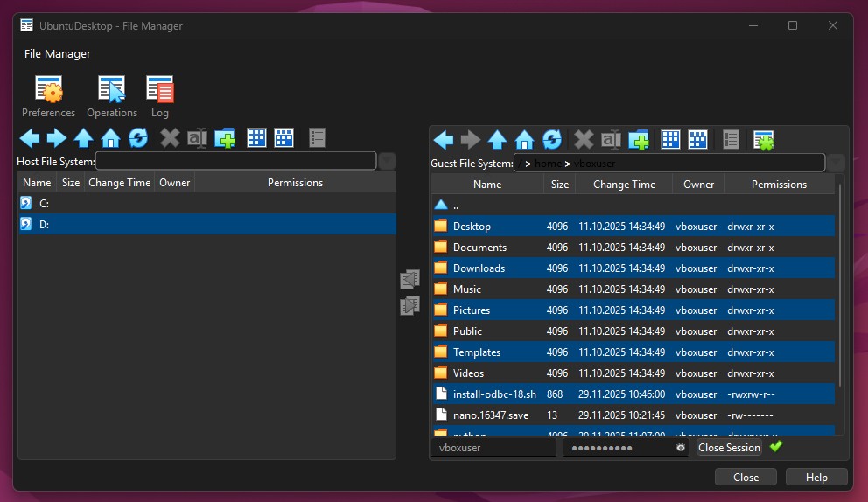Toggle password visibility eye icon

[681, 447]
